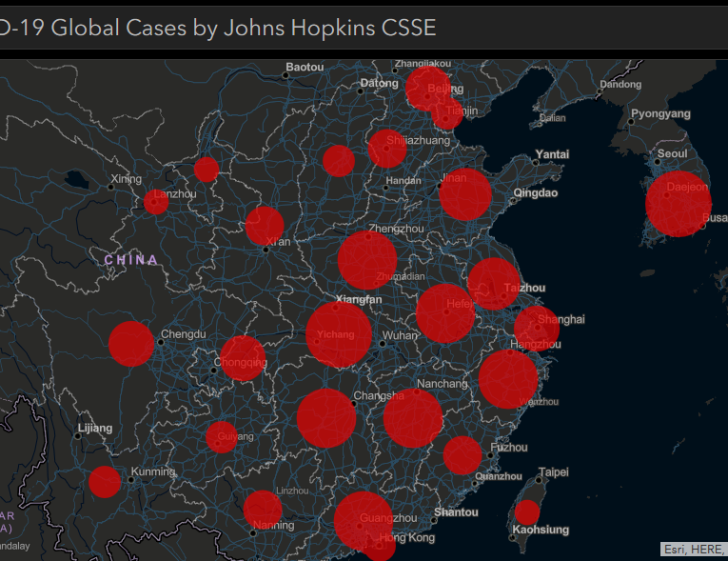Click the Wuhan city label

400,335
